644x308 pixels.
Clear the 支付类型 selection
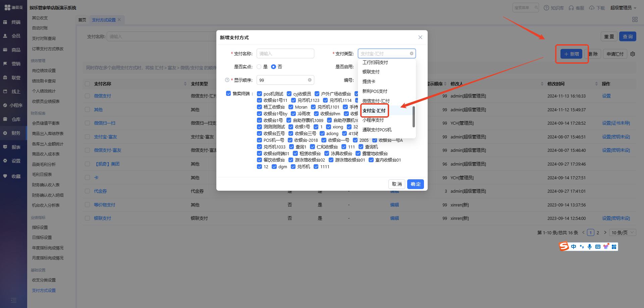click(x=412, y=54)
